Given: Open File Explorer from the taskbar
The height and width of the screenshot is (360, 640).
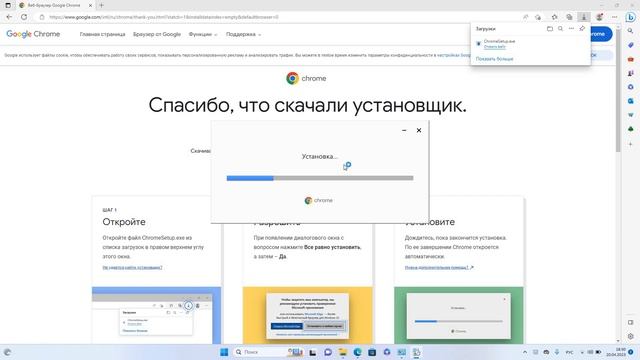Looking at the screenshot, I should click(x=342, y=352).
